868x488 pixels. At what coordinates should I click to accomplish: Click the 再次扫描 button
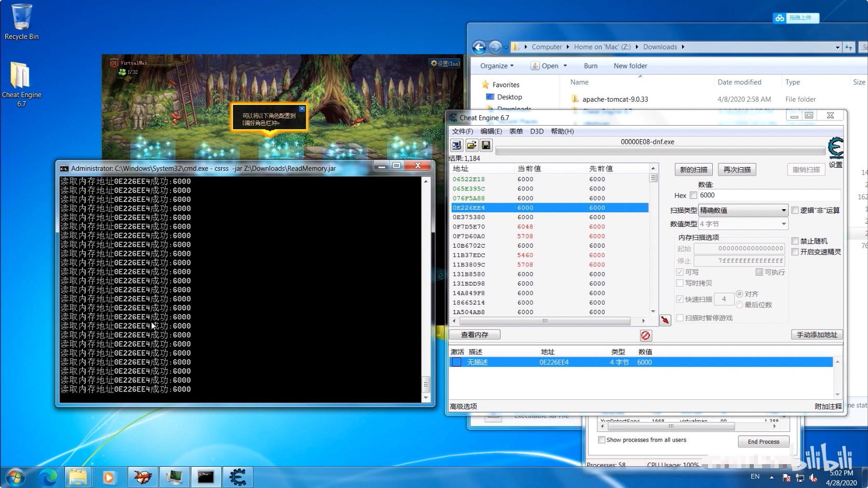(x=737, y=170)
